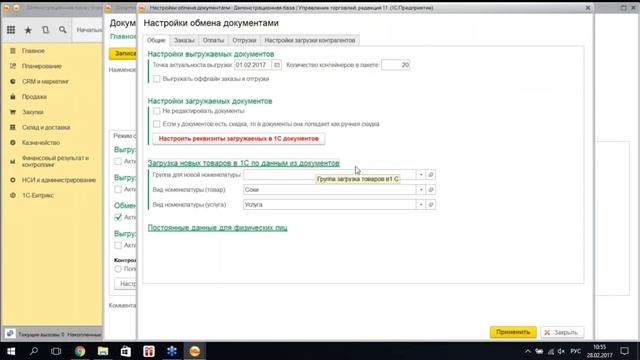Open Казначейство section in sidebar
This screenshot has width=640, height=360.
(40, 143)
